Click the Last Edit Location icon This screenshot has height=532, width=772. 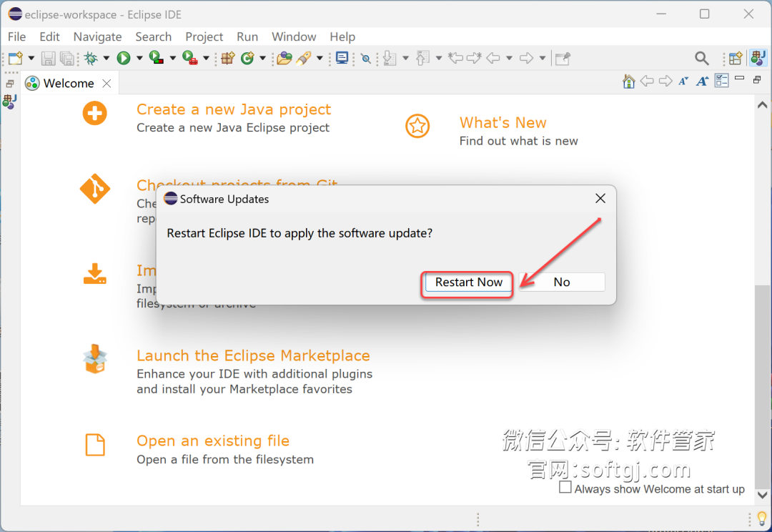456,58
